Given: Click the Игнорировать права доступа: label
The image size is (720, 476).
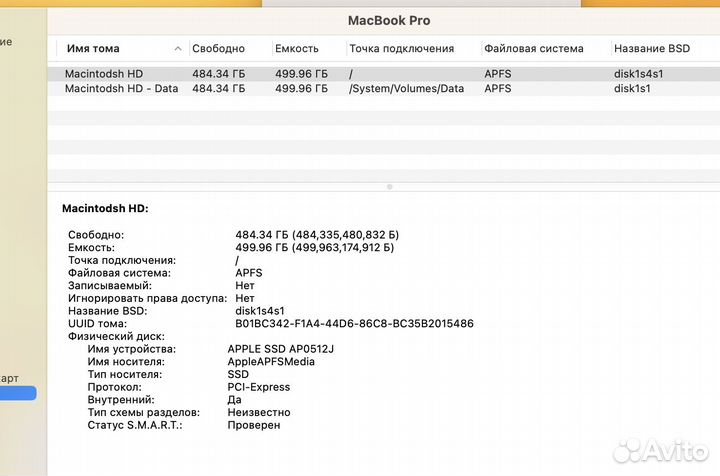Looking at the screenshot, I should 147,298.
